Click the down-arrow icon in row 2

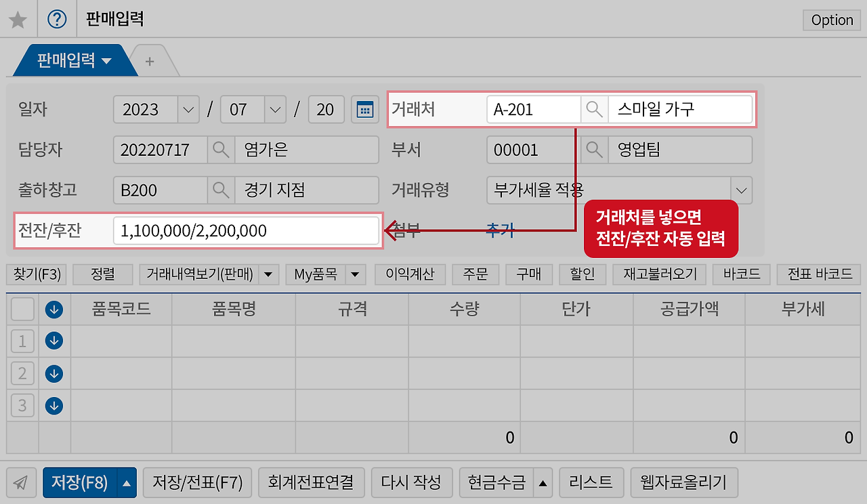click(x=54, y=373)
